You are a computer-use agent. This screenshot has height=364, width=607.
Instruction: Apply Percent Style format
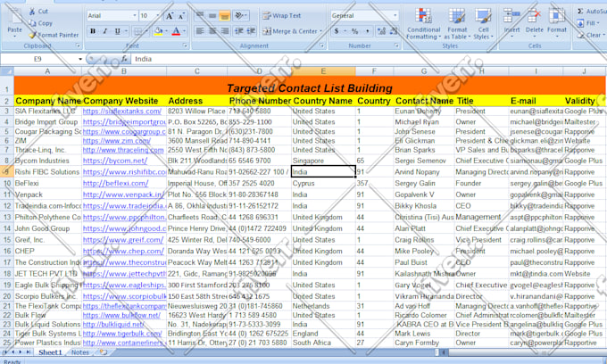pos(354,31)
